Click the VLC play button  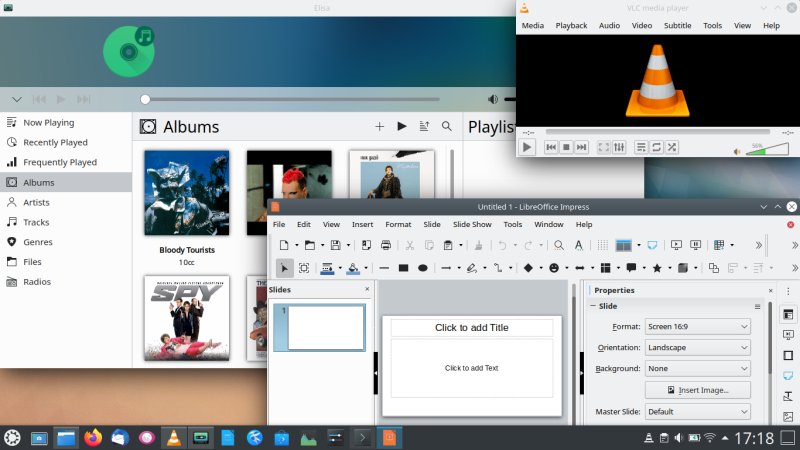click(527, 147)
